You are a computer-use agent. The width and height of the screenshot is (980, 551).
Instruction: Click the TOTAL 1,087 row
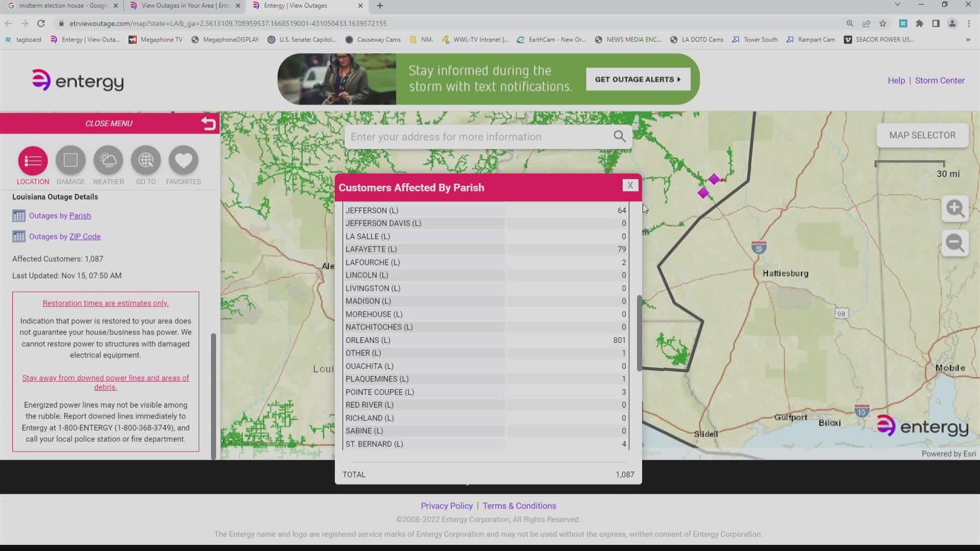tap(488, 474)
